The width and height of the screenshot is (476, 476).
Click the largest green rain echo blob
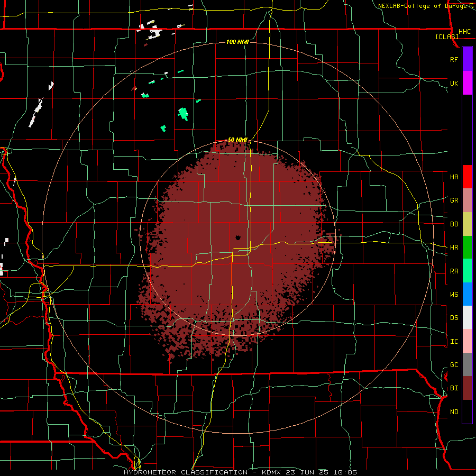183,114
